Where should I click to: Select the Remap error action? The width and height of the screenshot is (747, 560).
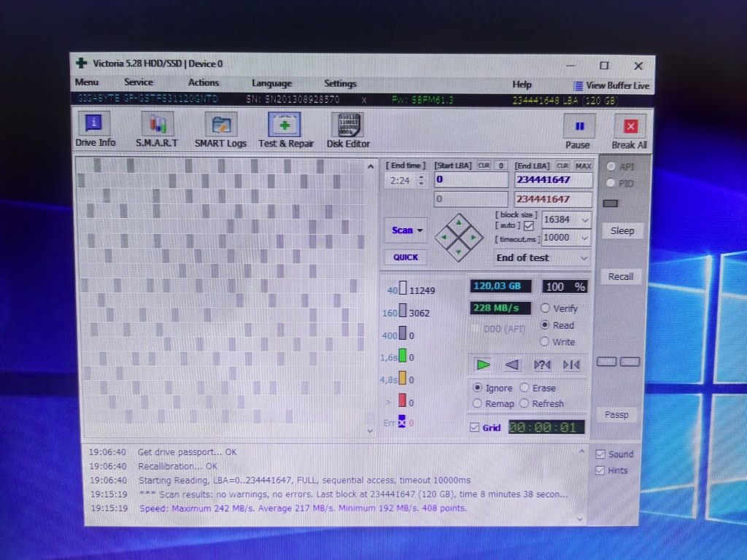477,403
